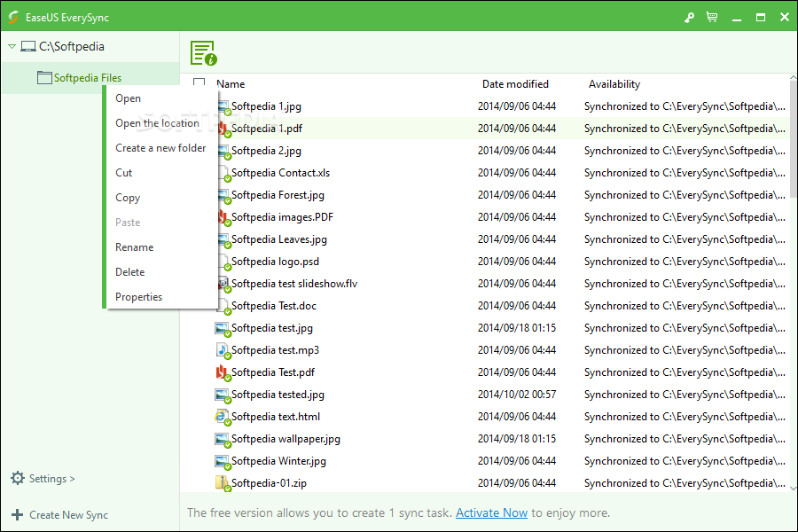The height and width of the screenshot is (532, 798).
Task: Follow the Activate Now link
Action: 491,512
